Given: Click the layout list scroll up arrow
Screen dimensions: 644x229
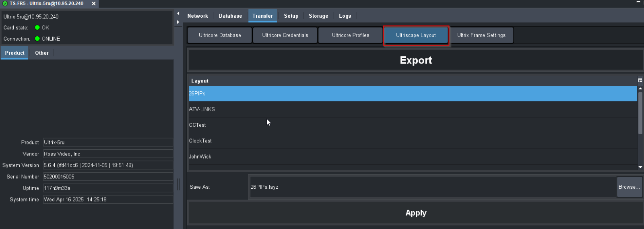Looking at the screenshot, I should pyautogui.click(x=640, y=88).
